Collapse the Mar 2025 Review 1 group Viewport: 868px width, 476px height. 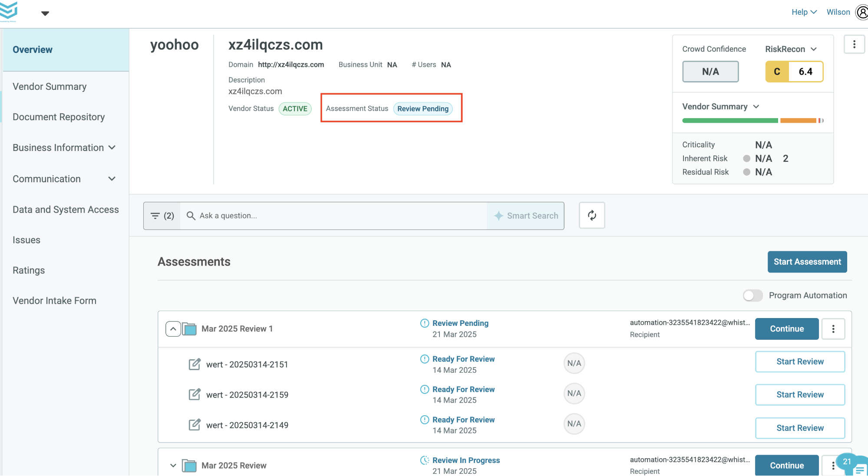coord(173,329)
